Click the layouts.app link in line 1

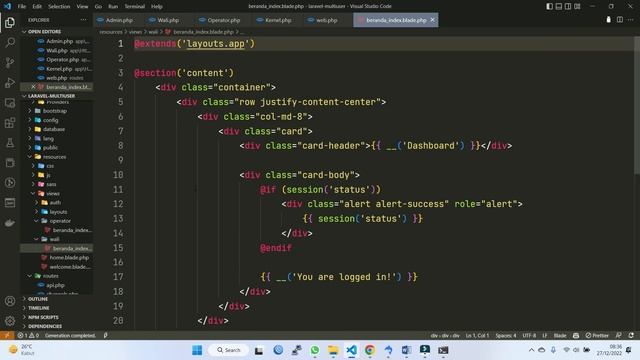point(216,44)
